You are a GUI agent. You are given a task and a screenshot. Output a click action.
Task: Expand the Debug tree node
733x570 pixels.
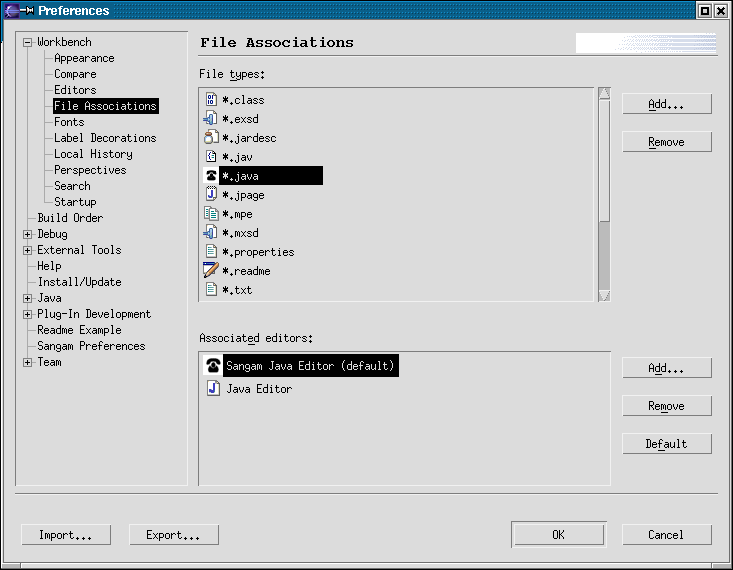coord(27,234)
